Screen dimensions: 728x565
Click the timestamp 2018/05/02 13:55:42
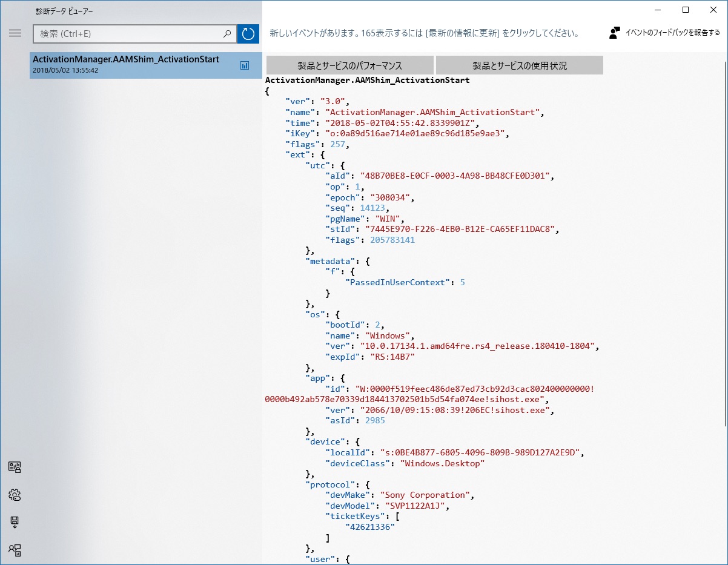coord(65,70)
